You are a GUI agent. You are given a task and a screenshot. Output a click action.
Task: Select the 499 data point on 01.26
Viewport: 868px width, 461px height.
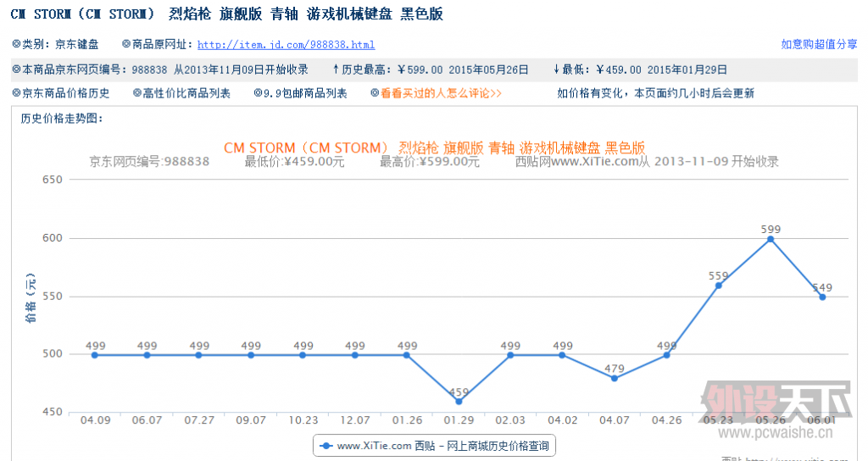point(406,355)
